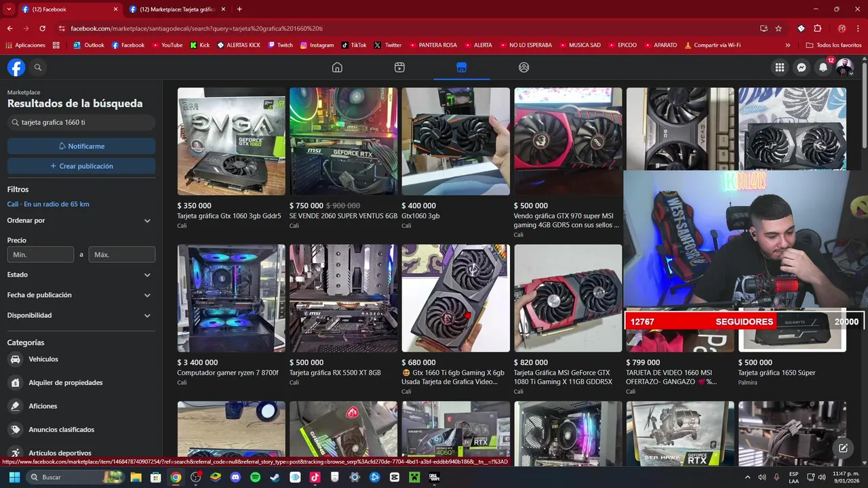Click Windows taskbar Buscar search box
868x488 pixels.
pyautogui.click(x=75, y=477)
